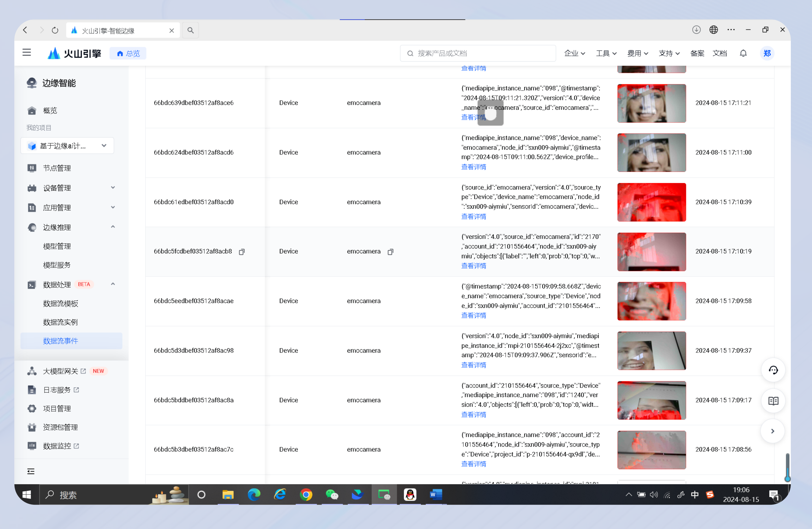Viewport: 812px width, 529px height.
Task: Click the browser download icon
Action: click(x=696, y=30)
